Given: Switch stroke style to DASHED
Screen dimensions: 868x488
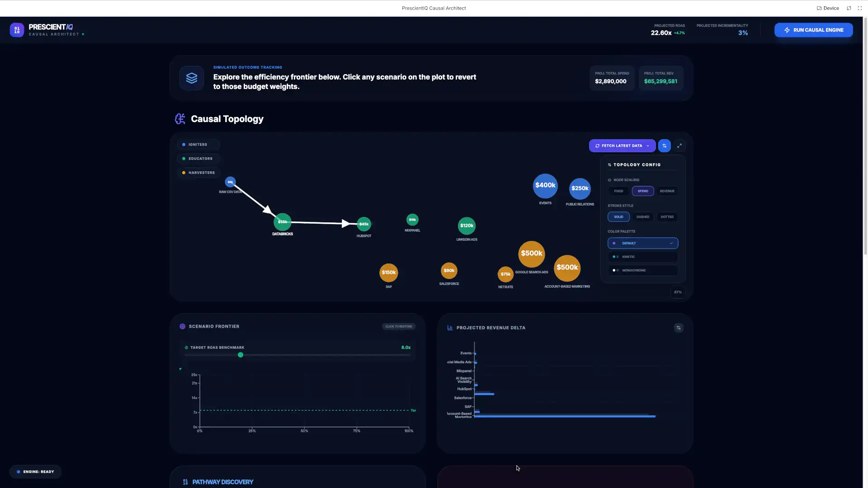Looking at the screenshot, I should point(643,217).
